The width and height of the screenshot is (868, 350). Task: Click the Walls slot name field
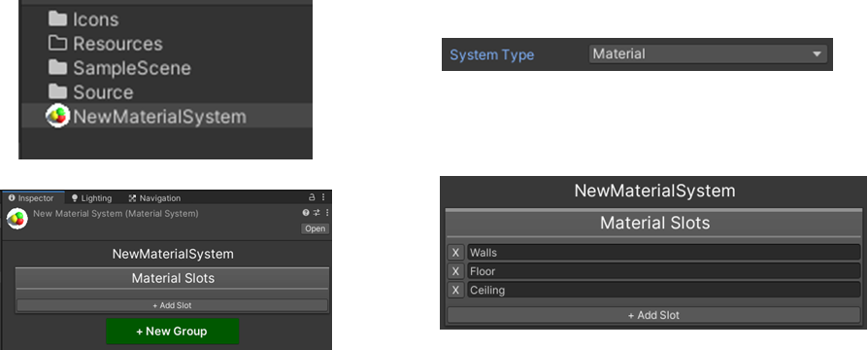[x=664, y=253]
